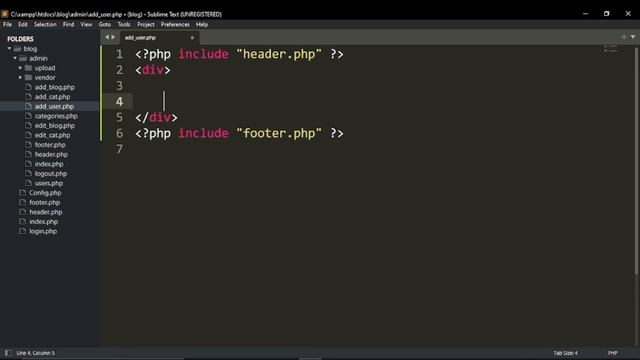
Task: Switch to add_user.php tab
Action: (140, 38)
